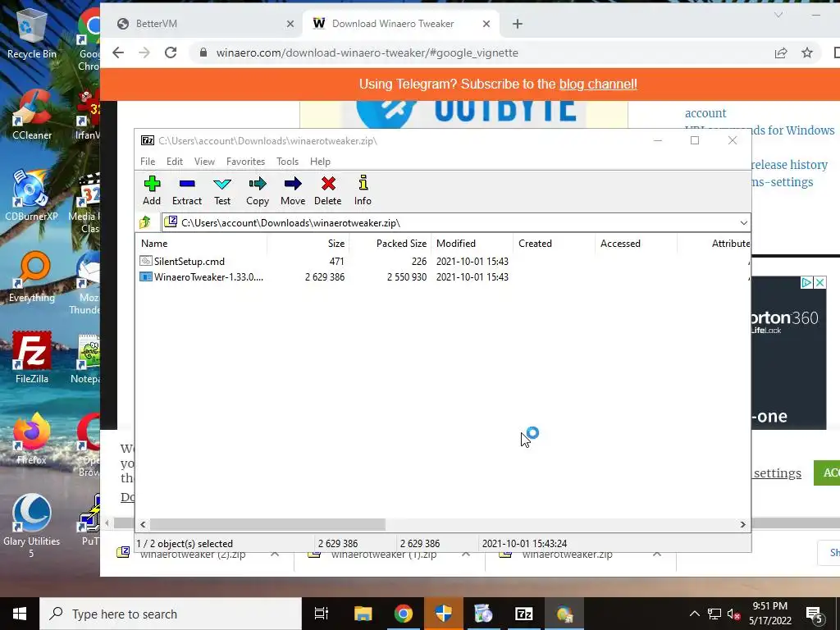Close the BetterVM tab
The height and width of the screenshot is (630, 840).
click(290, 24)
